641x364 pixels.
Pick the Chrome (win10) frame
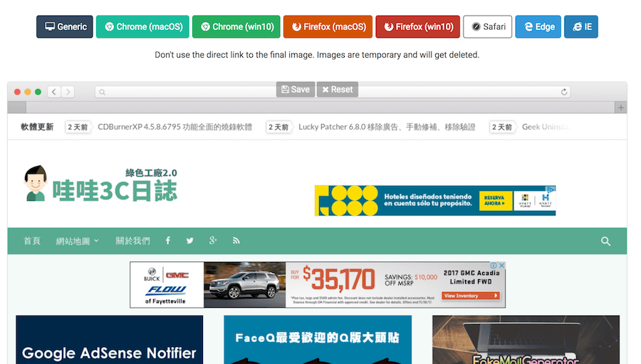(236, 26)
